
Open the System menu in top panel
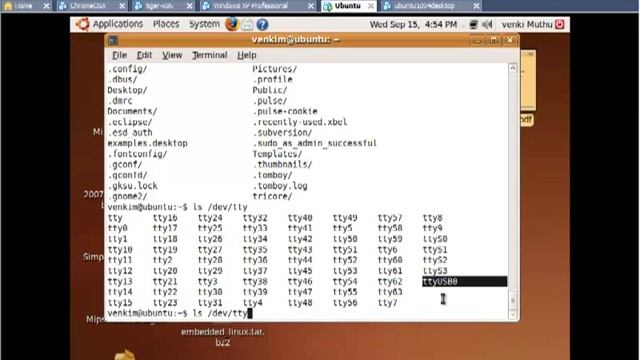[204, 24]
